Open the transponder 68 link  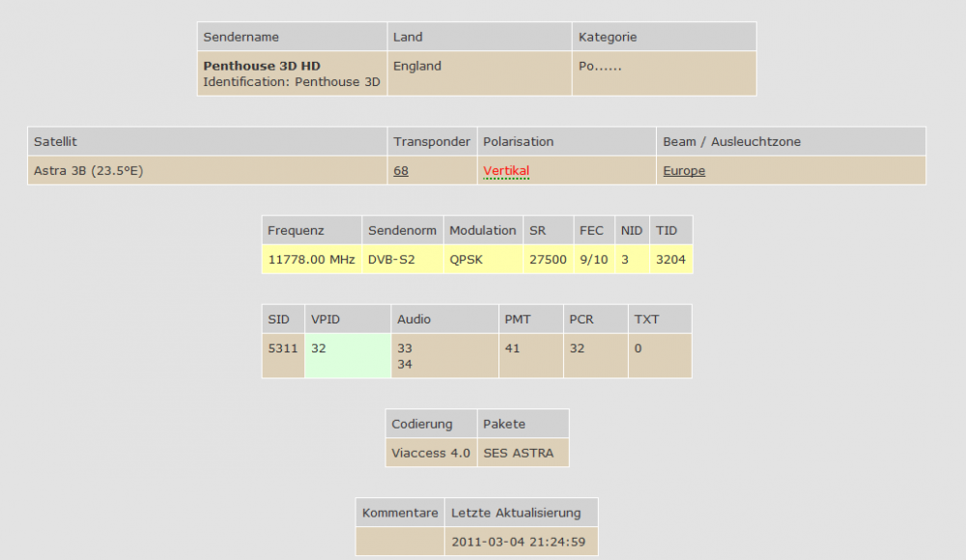[401, 171]
